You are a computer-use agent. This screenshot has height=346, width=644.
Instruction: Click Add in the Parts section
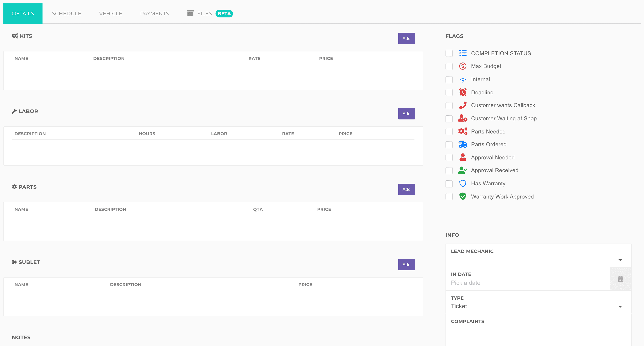[x=406, y=189]
